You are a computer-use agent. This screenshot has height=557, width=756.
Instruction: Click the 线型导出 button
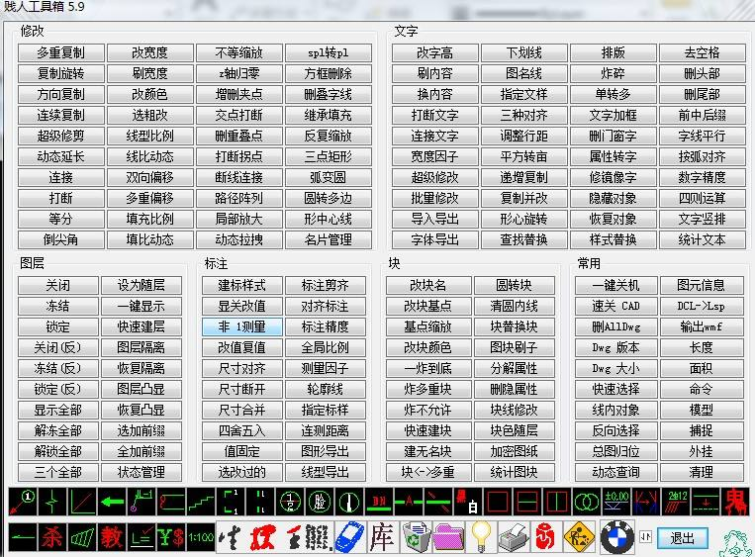[x=326, y=472]
